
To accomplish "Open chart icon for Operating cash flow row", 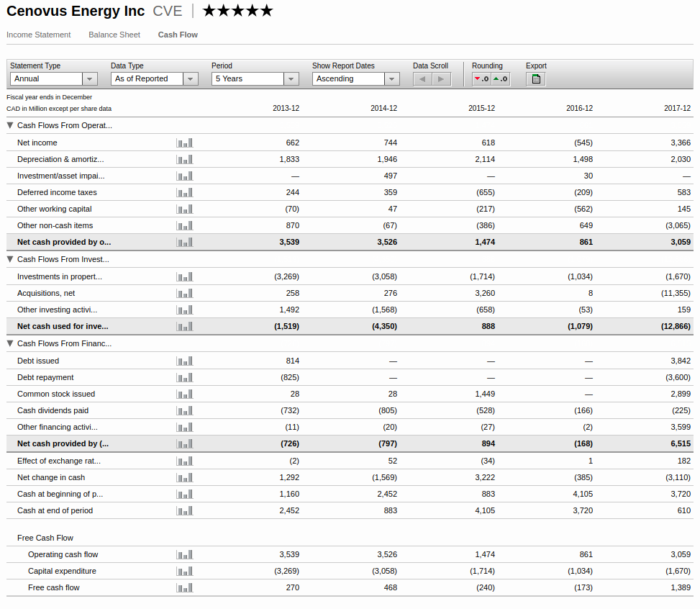I will tap(185, 555).
